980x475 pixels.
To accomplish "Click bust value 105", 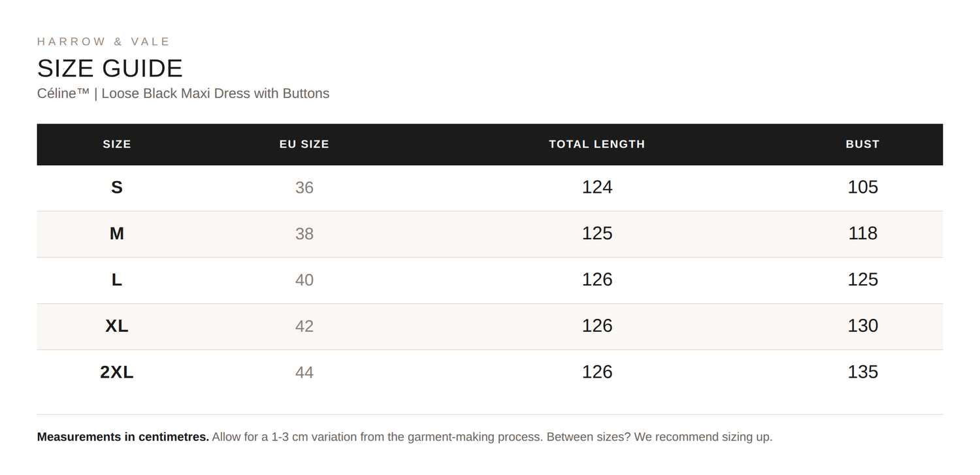I will [862, 188].
